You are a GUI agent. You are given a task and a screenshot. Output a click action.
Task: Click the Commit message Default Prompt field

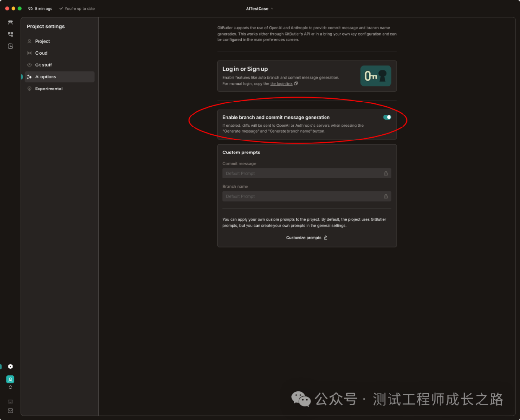307,173
